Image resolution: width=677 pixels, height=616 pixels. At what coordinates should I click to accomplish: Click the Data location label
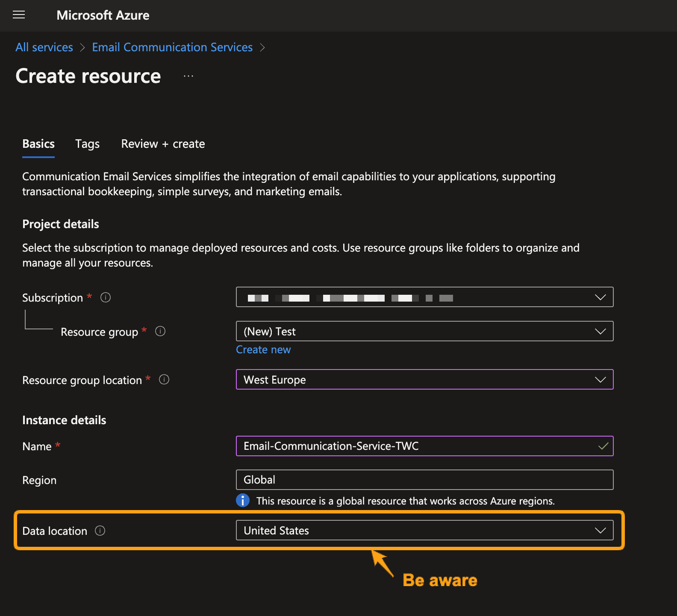pyautogui.click(x=55, y=531)
